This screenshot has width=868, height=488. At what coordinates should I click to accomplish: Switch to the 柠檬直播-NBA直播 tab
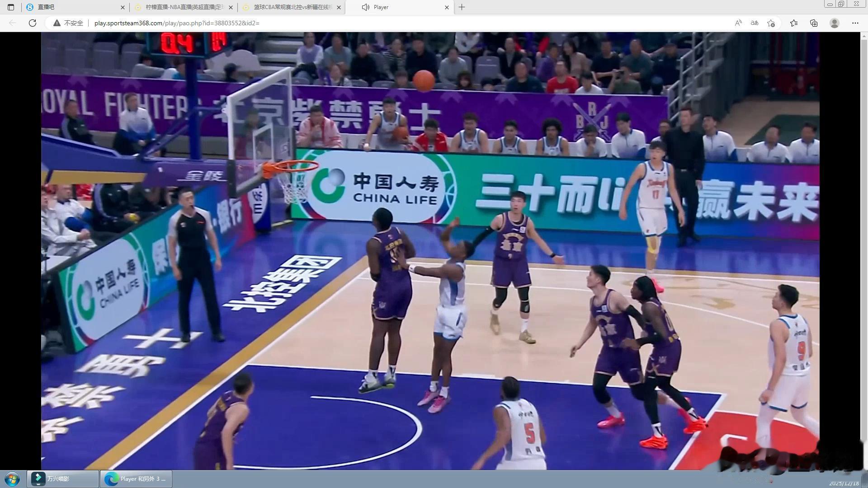click(x=181, y=7)
